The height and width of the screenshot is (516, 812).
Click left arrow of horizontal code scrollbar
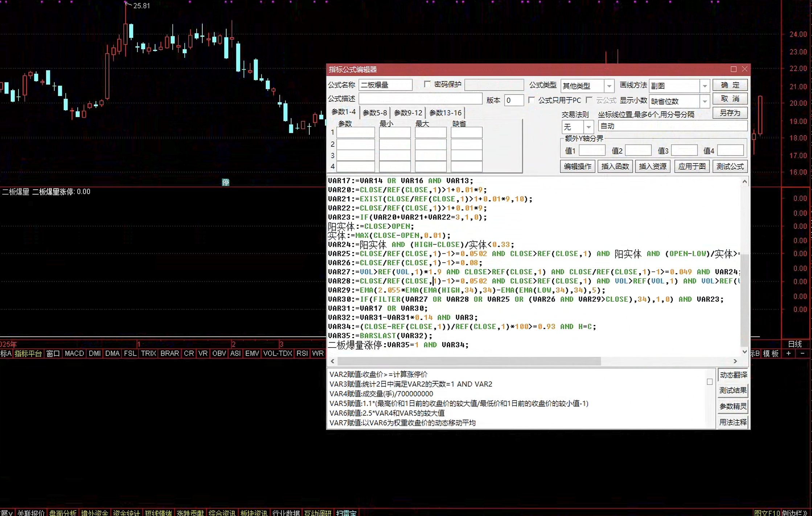coord(332,361)
